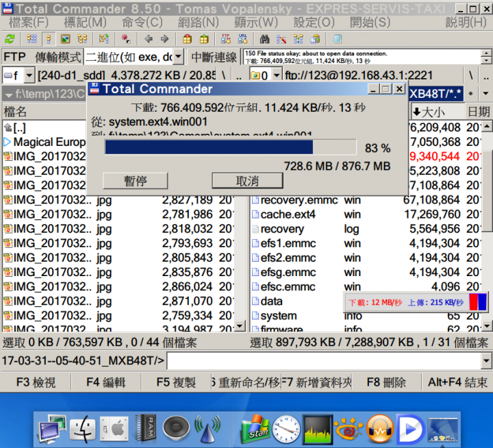The width and height of the screenshot is (493, 448).
Task: Enable thumbnail view toolbar icon
Action: tap(66, 39)
